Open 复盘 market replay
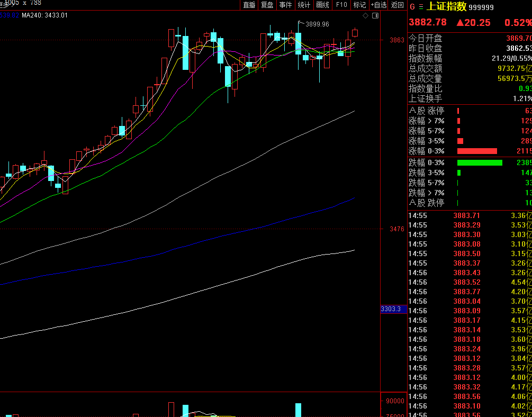This screenshot has height=417, width=532. [267, 5]
